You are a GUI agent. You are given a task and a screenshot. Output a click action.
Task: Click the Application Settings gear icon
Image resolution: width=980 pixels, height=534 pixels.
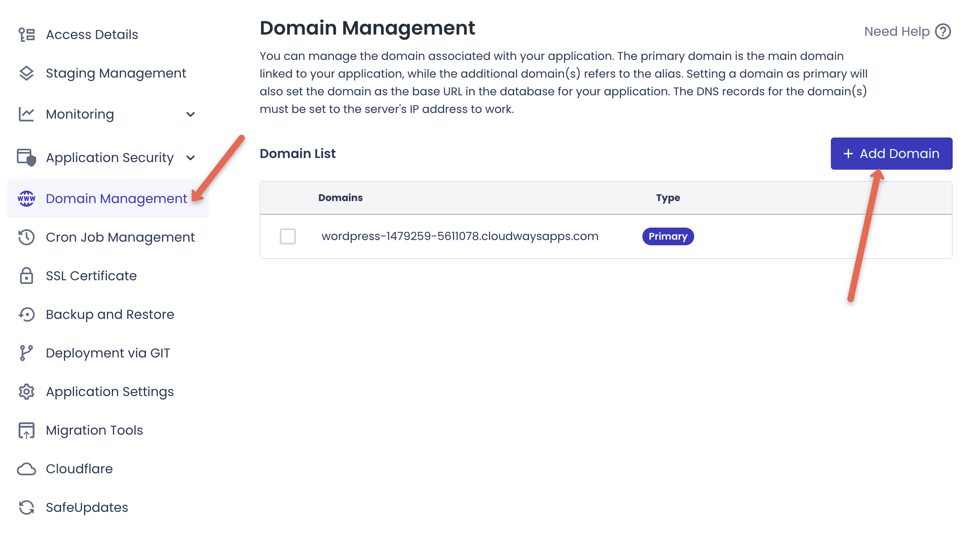[x=26, y=391]
